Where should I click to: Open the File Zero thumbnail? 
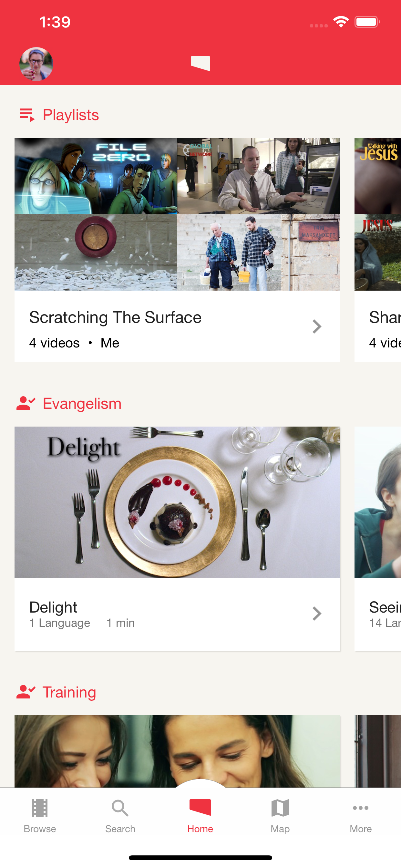96,176
